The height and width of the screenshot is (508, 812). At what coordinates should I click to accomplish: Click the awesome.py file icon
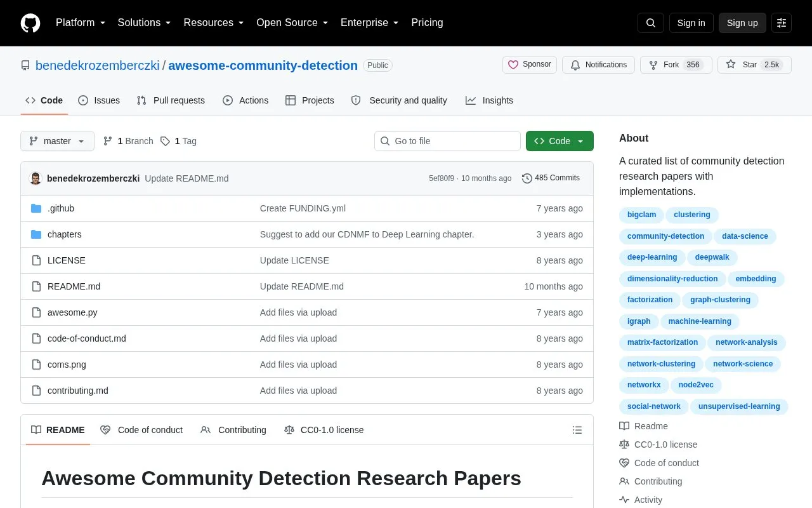36,312
